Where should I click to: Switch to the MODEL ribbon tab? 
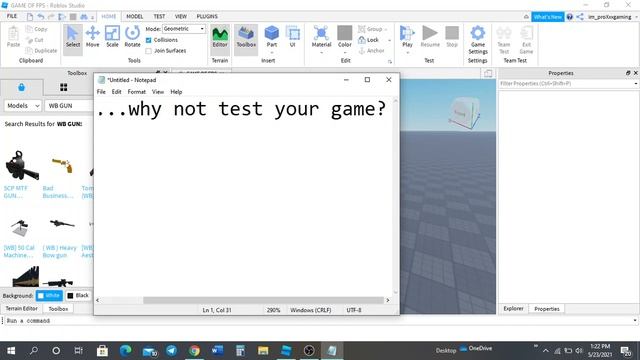(134, 16)
